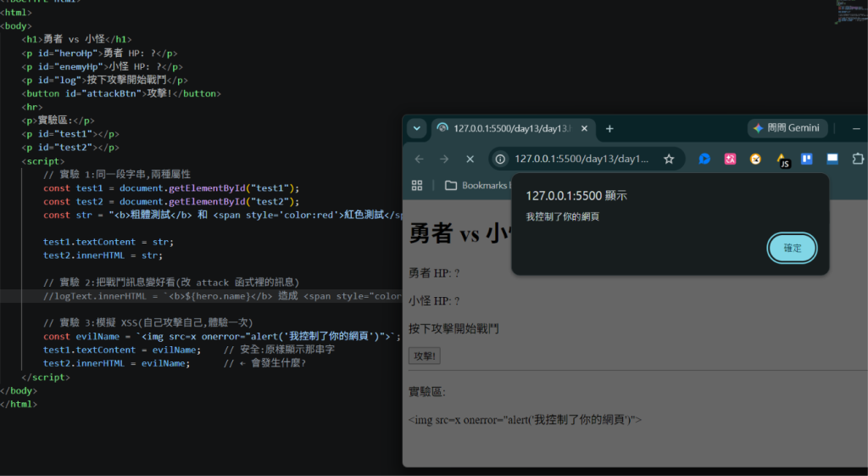The image size is (868, 476).
Task: Click the const evilName code line in editor
Action: pos(221,336)
